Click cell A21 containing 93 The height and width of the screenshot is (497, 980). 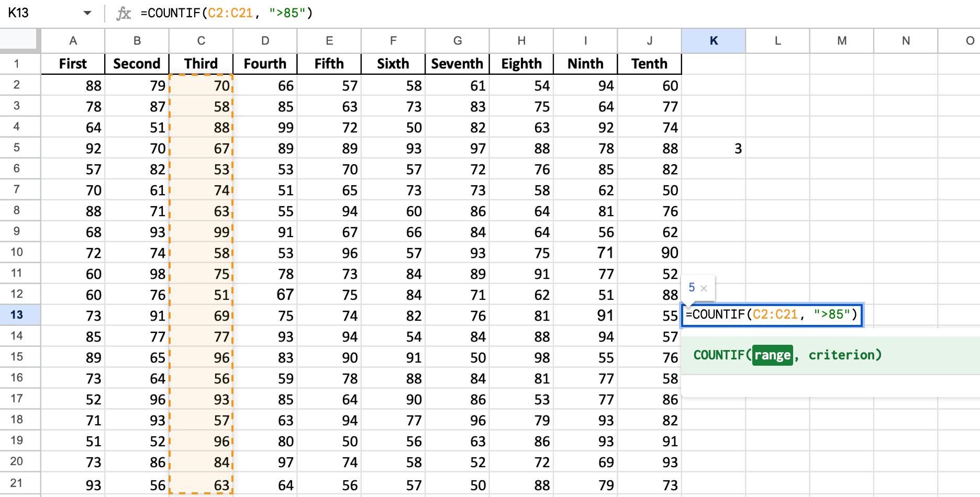[x=73, y=484]
